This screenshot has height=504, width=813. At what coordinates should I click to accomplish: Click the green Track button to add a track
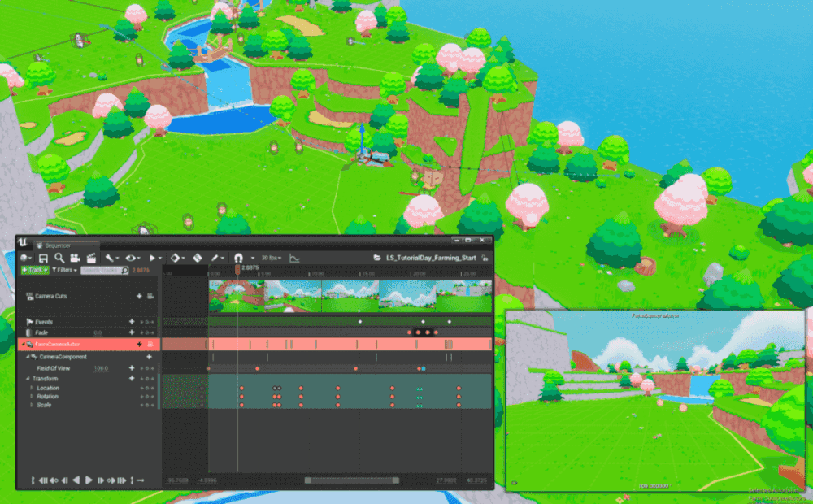coord(35,270)
